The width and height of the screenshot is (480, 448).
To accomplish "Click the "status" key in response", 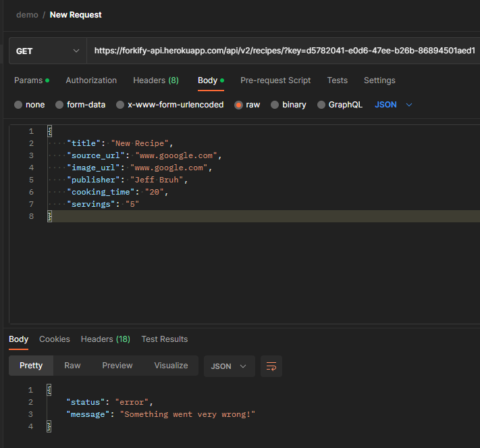I will 86,402.
